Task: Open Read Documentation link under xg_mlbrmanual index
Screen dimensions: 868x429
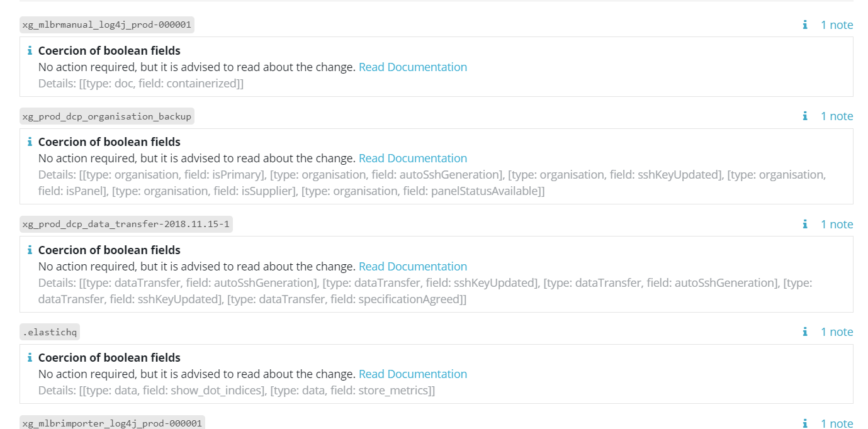Action: (412, 67)
